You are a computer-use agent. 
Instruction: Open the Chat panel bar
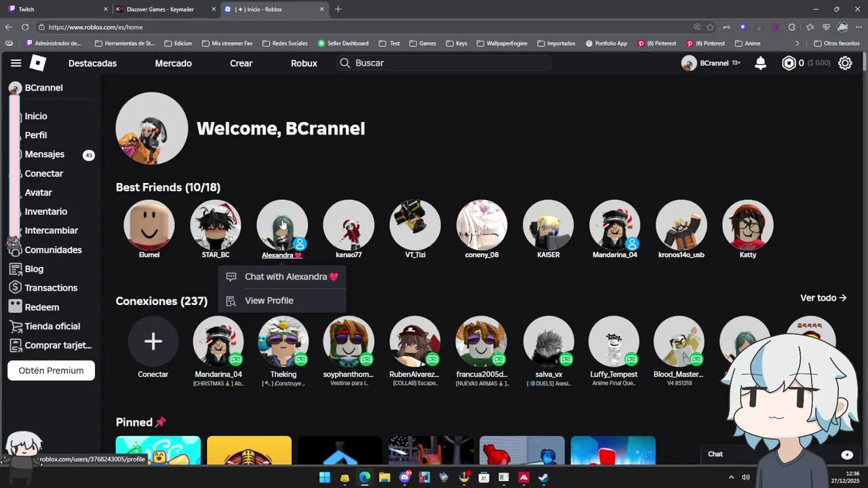pos(780,454)
